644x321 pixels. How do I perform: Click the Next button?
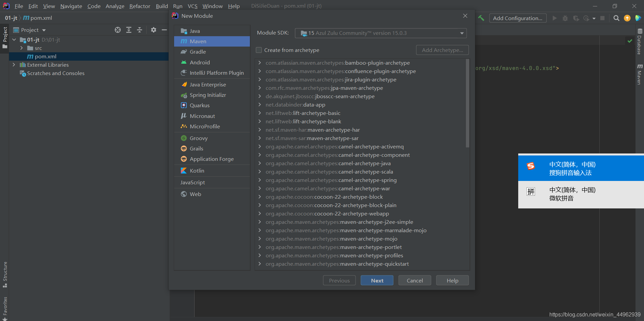point(377,280)
